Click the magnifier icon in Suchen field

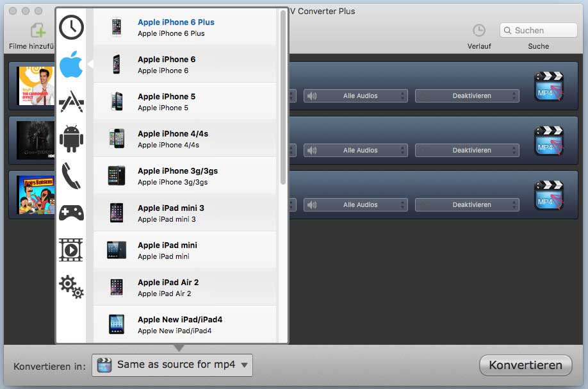tap(507, 30)
